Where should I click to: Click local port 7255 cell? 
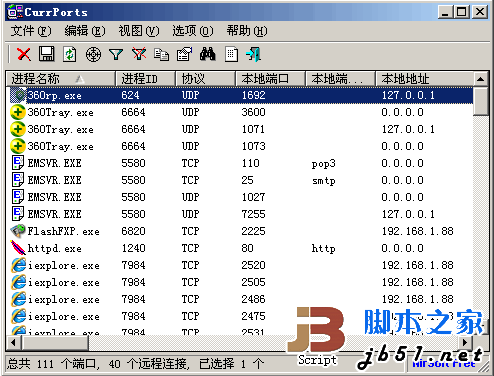coord(253,214)
